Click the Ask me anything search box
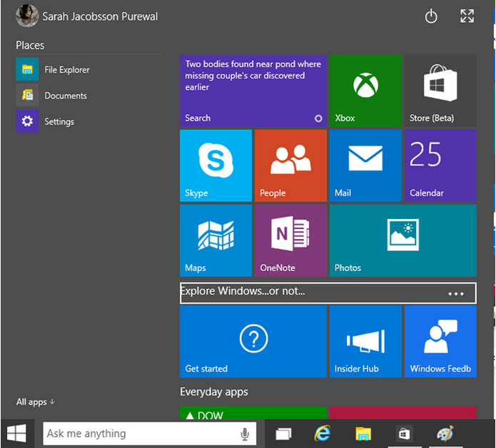496x448 pixels. point(149,434)
